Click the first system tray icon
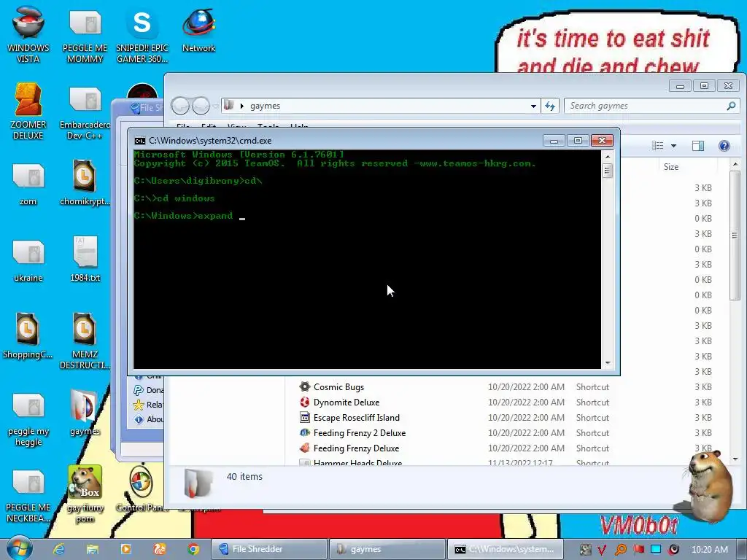Screen dimensions: 747x560 click(x=585, y=550)
